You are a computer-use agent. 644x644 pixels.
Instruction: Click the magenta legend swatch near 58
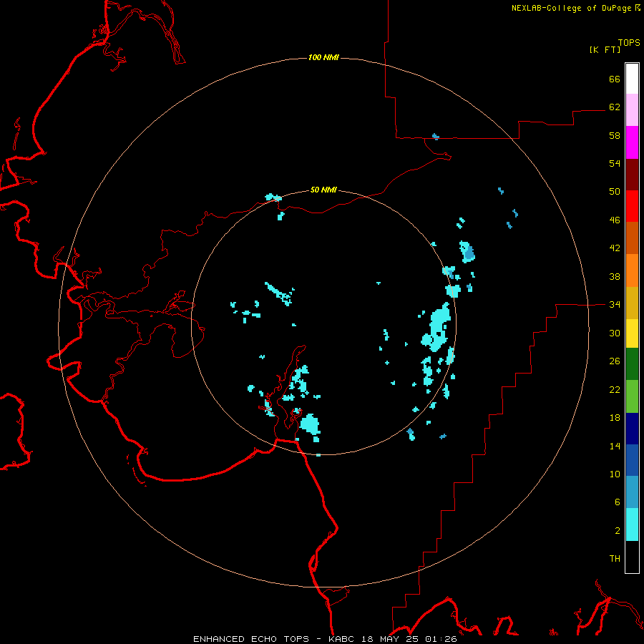pyautogui.click(x=632, y=142)
